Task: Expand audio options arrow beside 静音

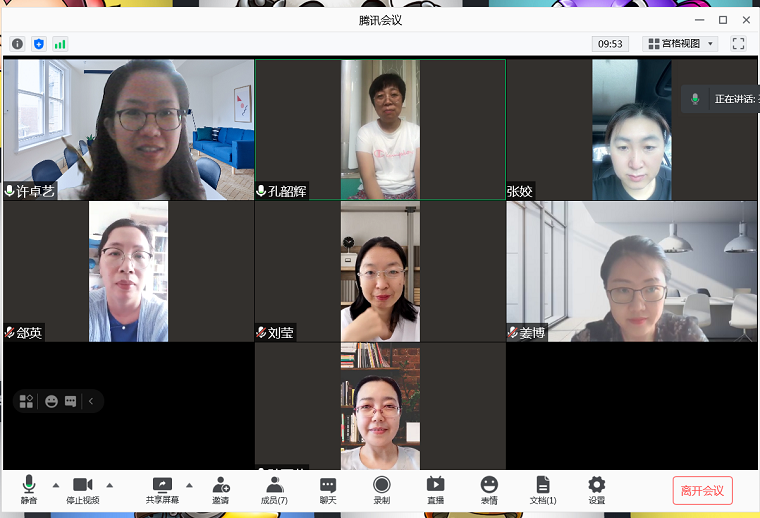Action: coord(55,485)
